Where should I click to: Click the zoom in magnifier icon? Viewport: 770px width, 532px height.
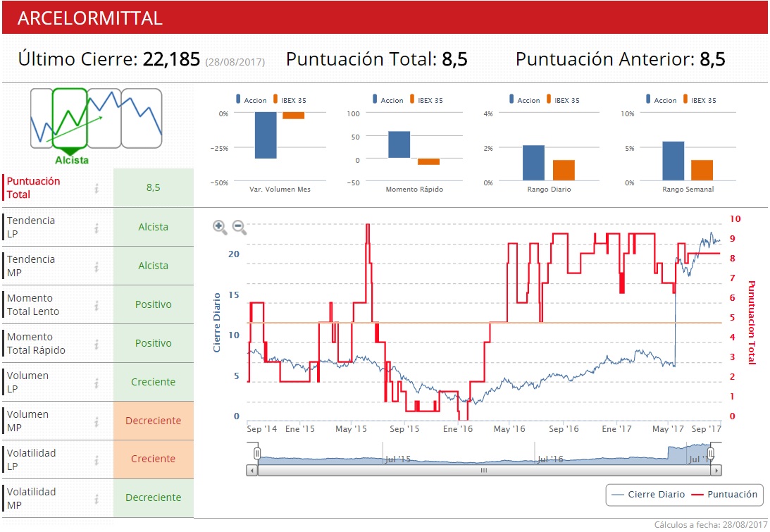[x=220, y=227]
